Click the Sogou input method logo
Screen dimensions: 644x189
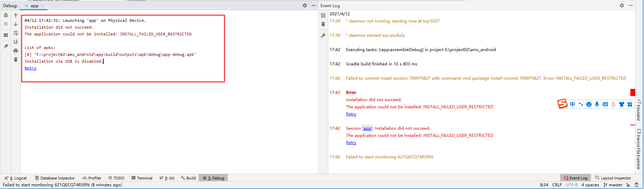[x=562, y=104]
